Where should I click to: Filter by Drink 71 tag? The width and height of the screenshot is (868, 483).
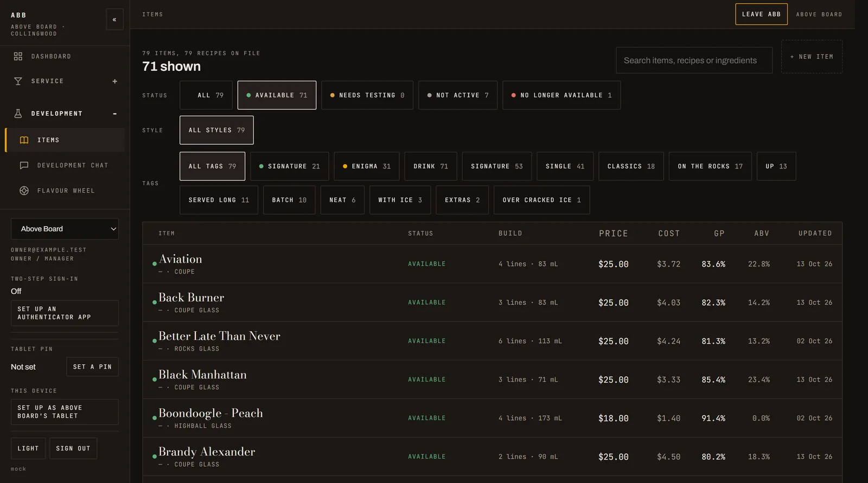click(431, 166)
